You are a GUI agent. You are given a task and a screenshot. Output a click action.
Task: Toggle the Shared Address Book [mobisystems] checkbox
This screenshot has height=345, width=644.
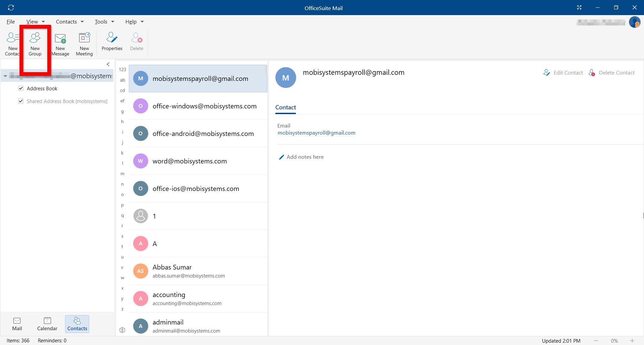[21, 101]
